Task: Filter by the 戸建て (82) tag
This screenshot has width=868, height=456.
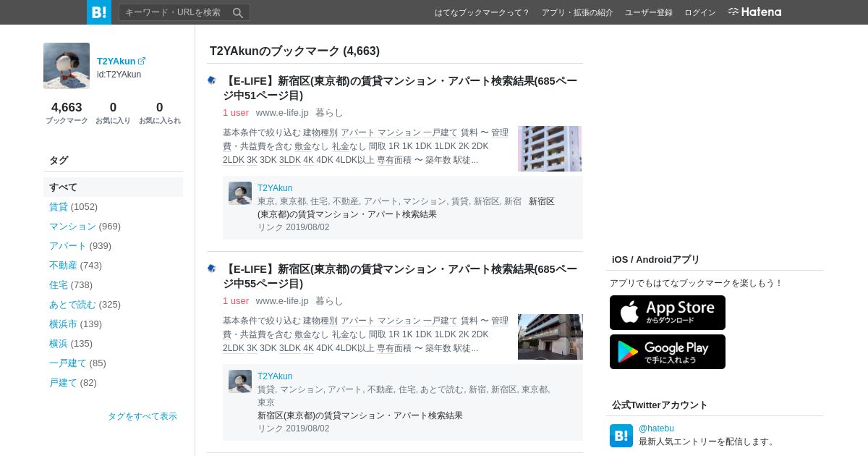Action: coord(63,382)
